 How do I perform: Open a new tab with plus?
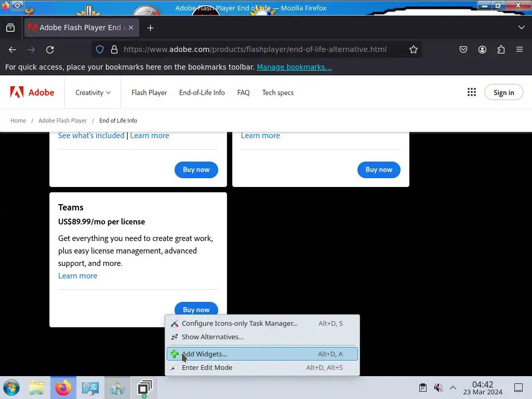pos(150,28)
